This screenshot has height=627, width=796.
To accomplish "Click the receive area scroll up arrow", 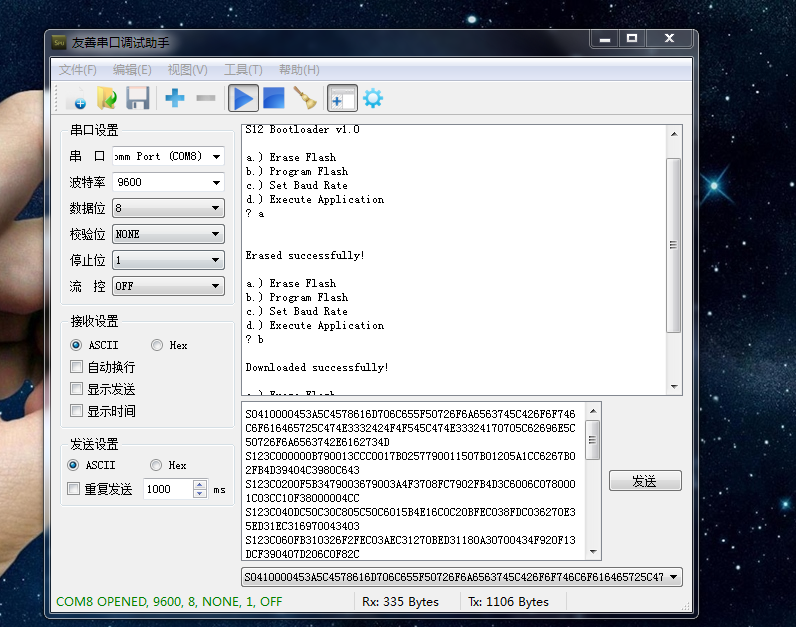I will point(674,134).
